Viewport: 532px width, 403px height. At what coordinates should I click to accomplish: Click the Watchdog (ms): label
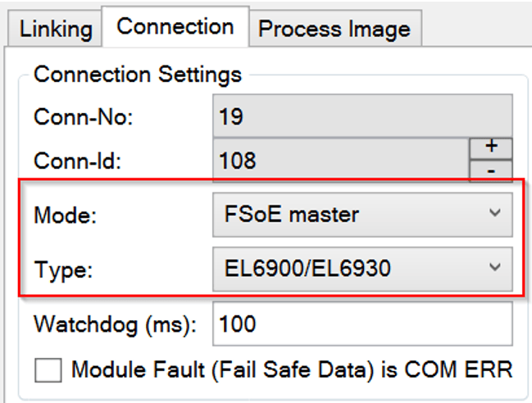[x=116, y=324]
